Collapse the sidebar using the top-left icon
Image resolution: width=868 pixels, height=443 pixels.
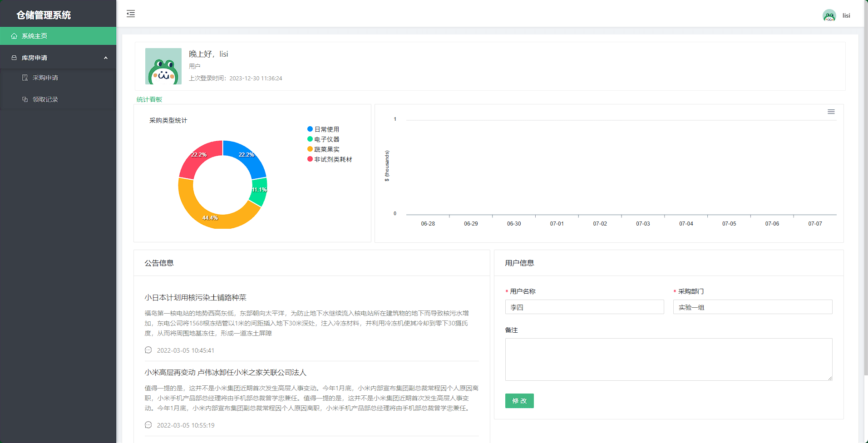130,14
